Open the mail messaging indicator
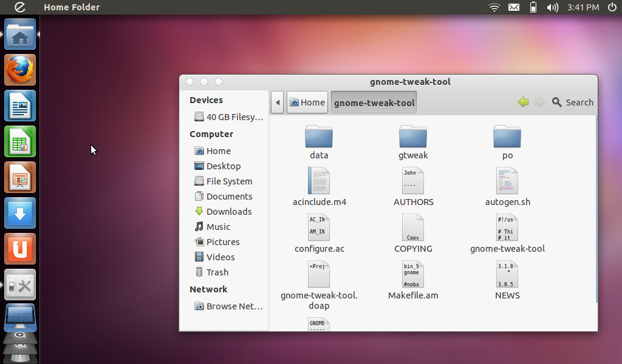 coord(514,7)
